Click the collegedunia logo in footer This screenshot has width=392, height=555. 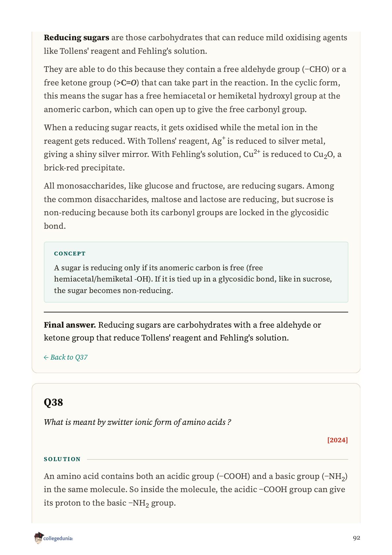click(53, 538)
